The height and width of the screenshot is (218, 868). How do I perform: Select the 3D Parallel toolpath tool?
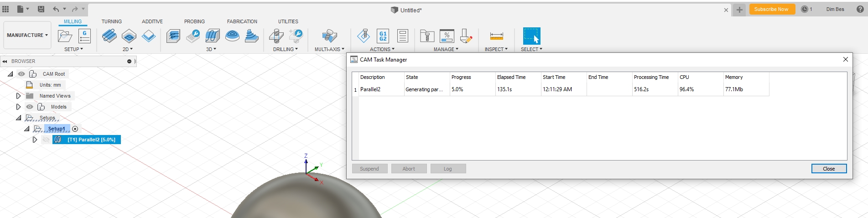click(x=213, y=36)
